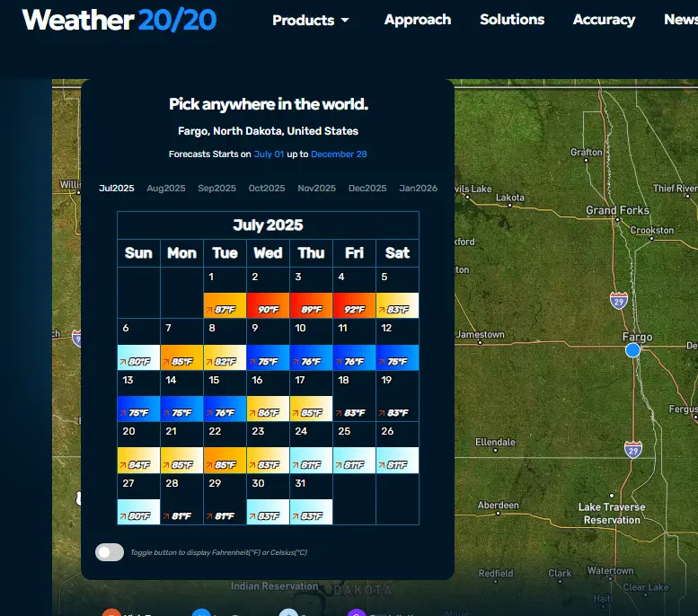The image size is (698, 616).
Task: Open July 10 day with 76°F
Action: coord(311,345)
